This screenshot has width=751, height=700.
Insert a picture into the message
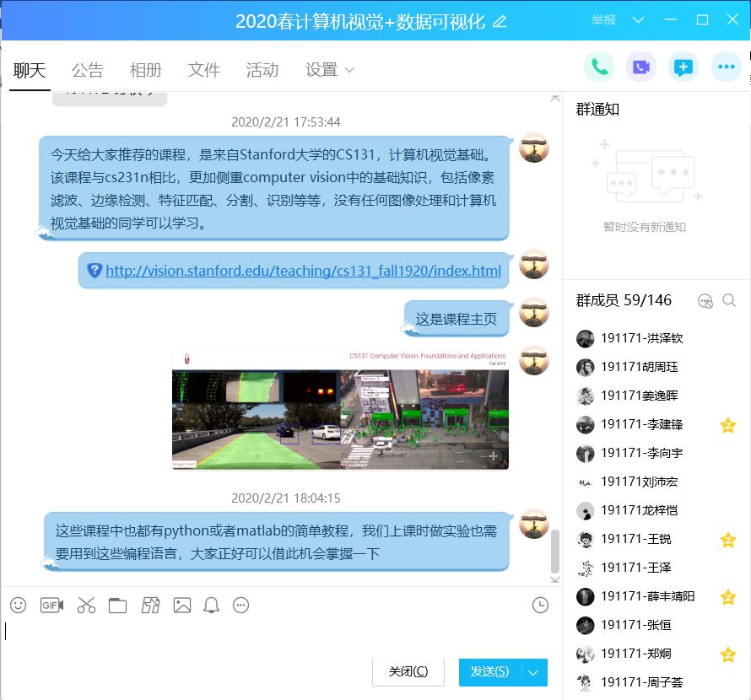point(182,606)
